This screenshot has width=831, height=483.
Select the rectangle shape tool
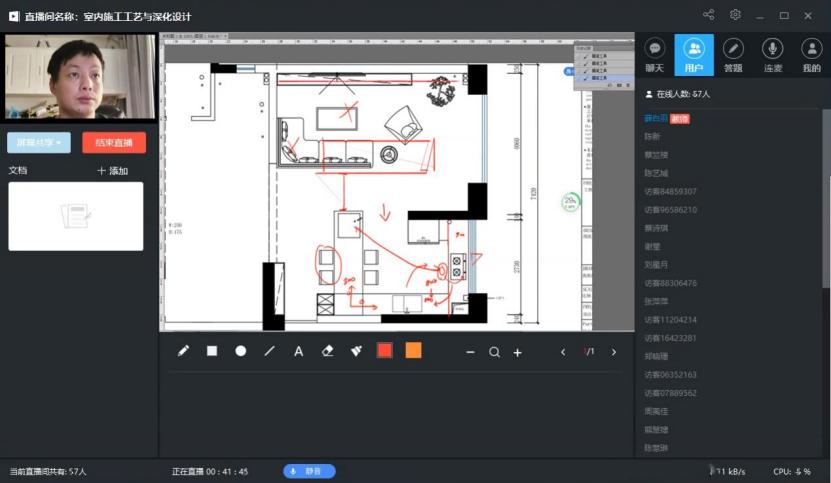[212, 351]
